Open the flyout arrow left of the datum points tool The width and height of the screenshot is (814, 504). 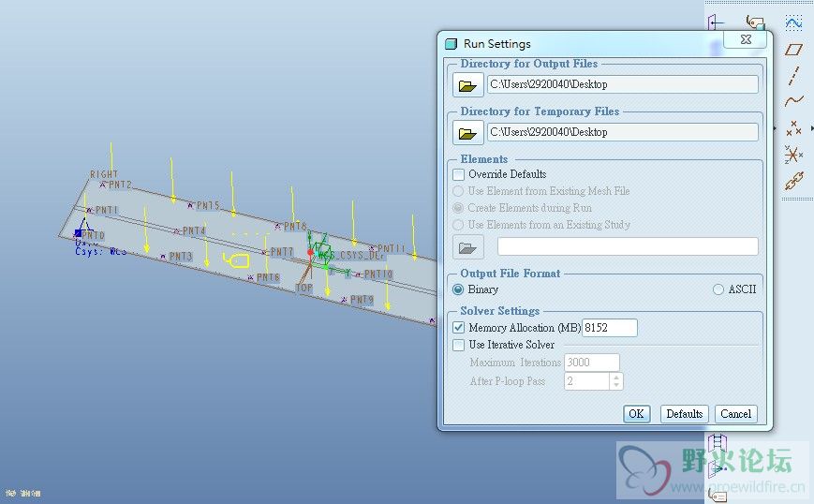pos(775,127)
